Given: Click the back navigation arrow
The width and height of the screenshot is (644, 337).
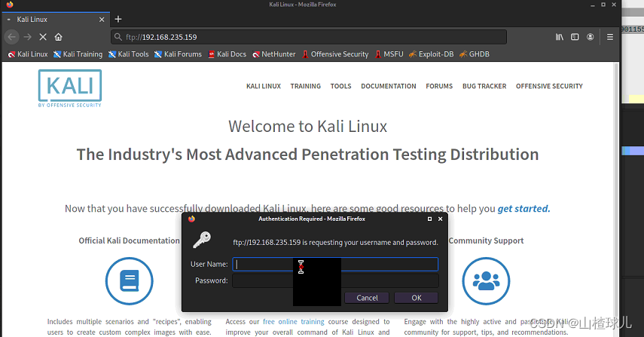Looking at the screenshot, I should pos(11,37).
